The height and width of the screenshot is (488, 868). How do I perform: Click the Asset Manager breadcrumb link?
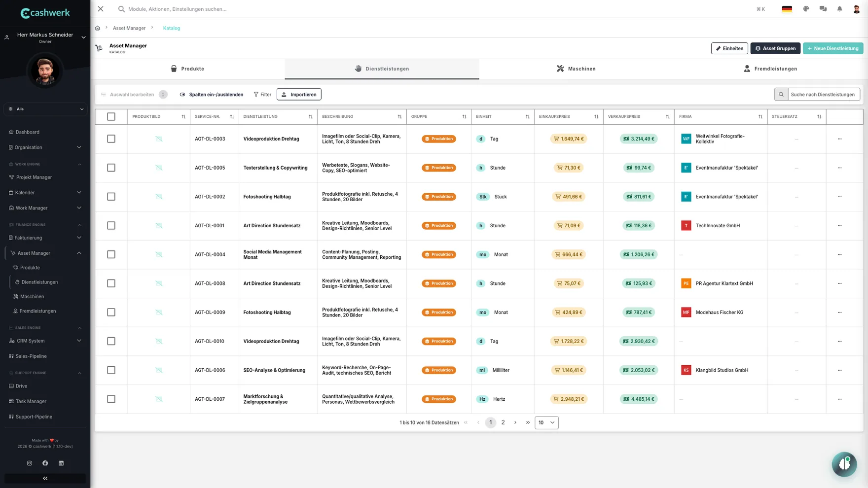click(129, 28)
